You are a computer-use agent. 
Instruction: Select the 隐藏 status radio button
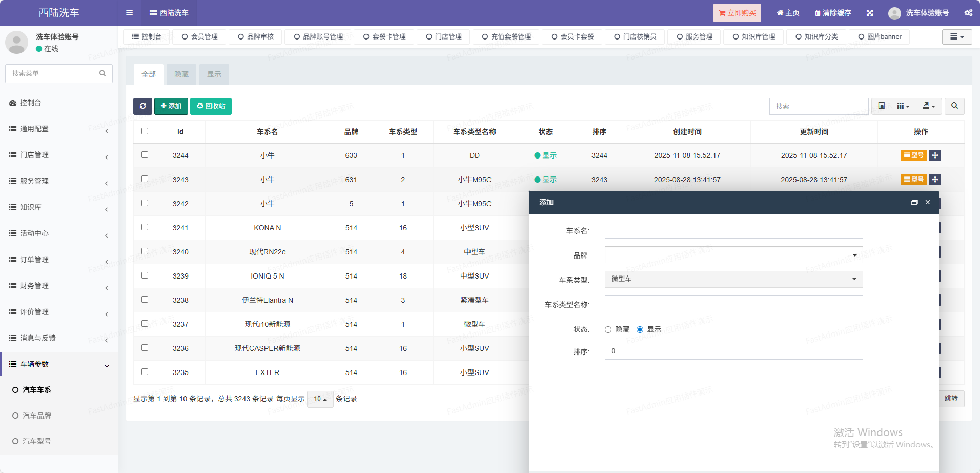[608, 329]
